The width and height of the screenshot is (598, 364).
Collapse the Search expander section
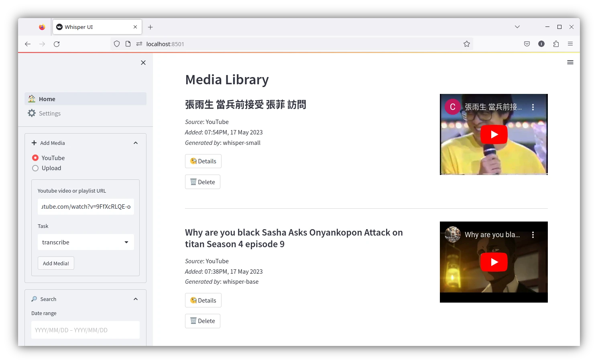(135, 299)
